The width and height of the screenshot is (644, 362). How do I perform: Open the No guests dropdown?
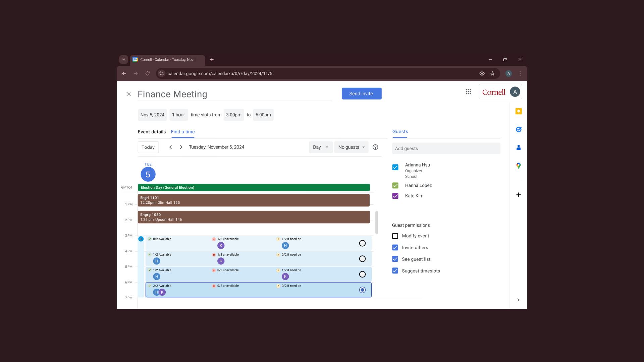coord(351,147)
